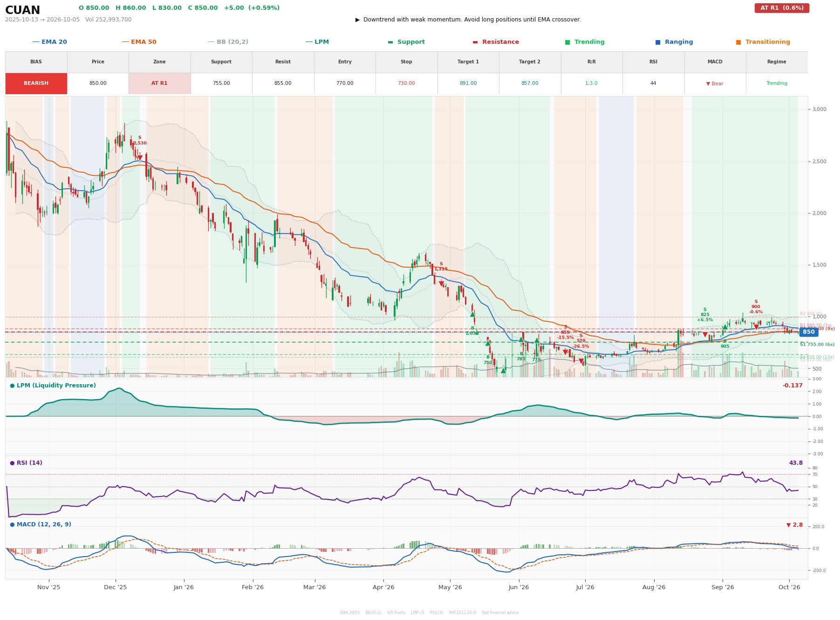The image size is (840, 620).
Task: Click the LPM value -0.137
Action: (x=792, y=386)
